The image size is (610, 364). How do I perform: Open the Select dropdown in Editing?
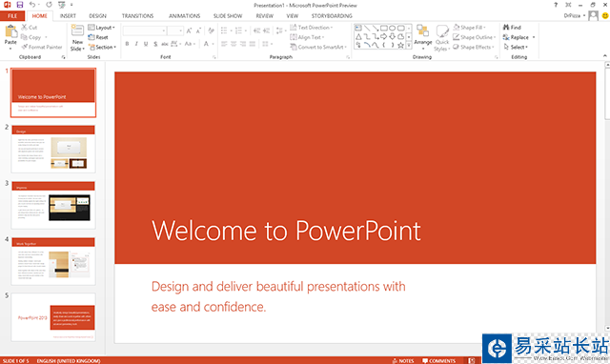pos(516,47)
